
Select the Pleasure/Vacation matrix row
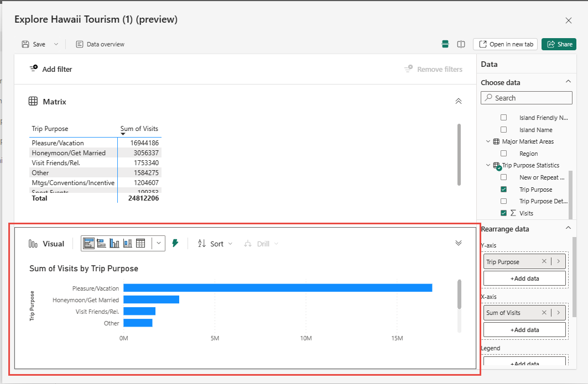[x=95, y=143]
